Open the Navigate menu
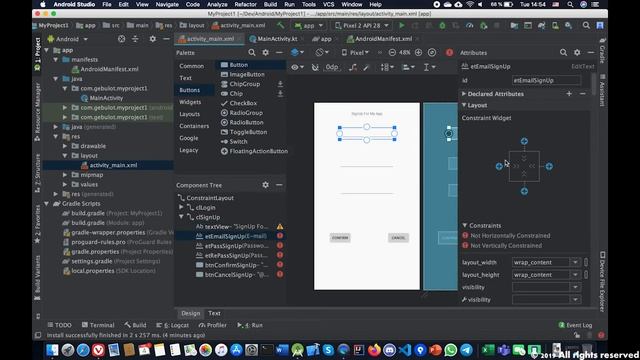 [167, 4]
